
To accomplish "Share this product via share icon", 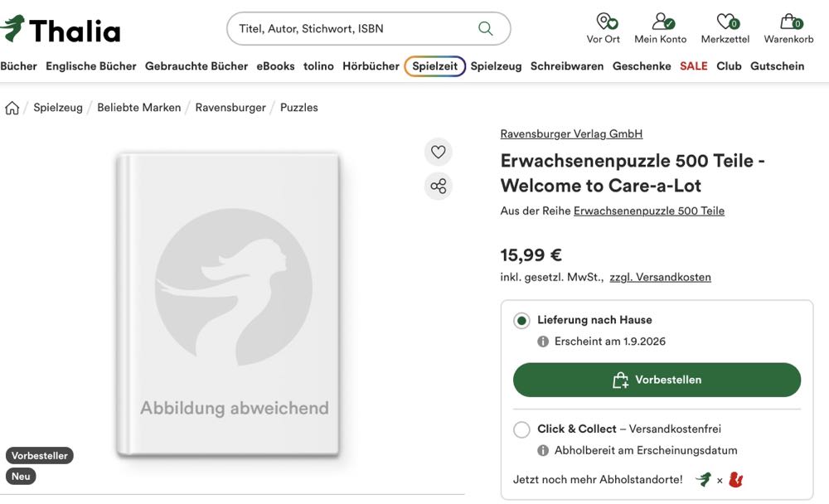I will click(x=439, y=186).
